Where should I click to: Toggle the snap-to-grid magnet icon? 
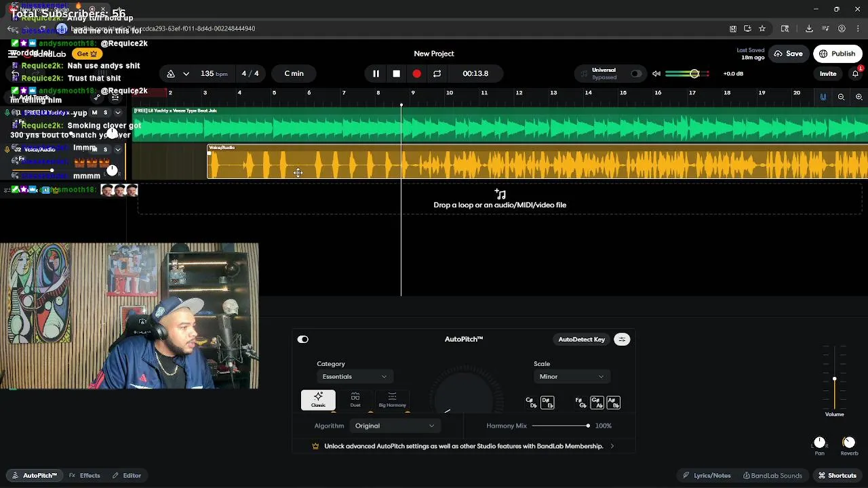click(x=823, y=97)
